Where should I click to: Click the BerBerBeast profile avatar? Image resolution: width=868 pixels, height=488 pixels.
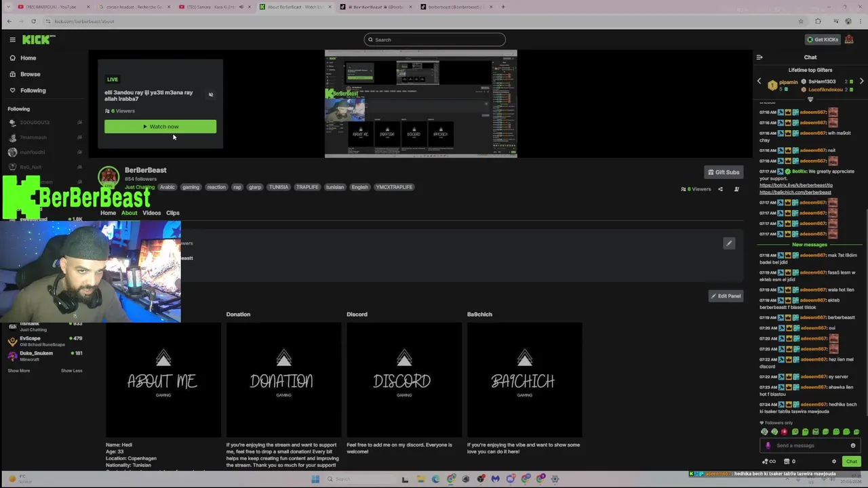(x=108, y=178)
